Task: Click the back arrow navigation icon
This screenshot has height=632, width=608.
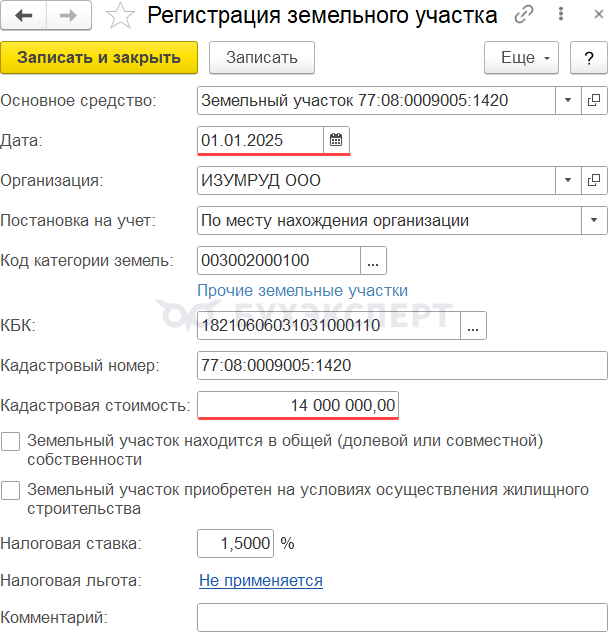Action: [23, 15]
